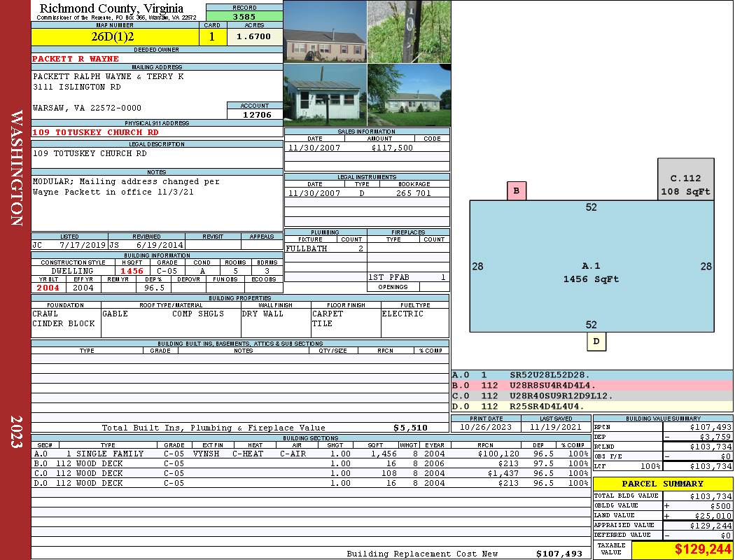This screenshot has width=735, height=560.
Task: Select the gray C.112 108 SqFt section
Action: (x=685, y=179)
